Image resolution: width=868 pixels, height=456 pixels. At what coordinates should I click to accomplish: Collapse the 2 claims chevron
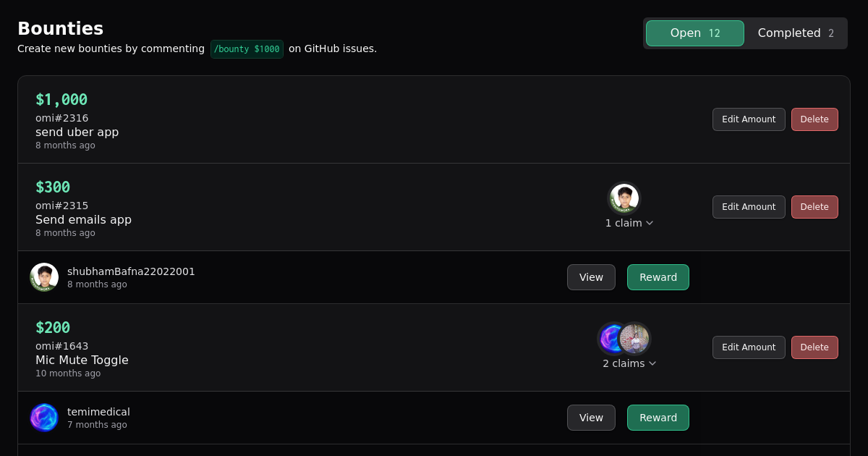click(x=652, y=363)
